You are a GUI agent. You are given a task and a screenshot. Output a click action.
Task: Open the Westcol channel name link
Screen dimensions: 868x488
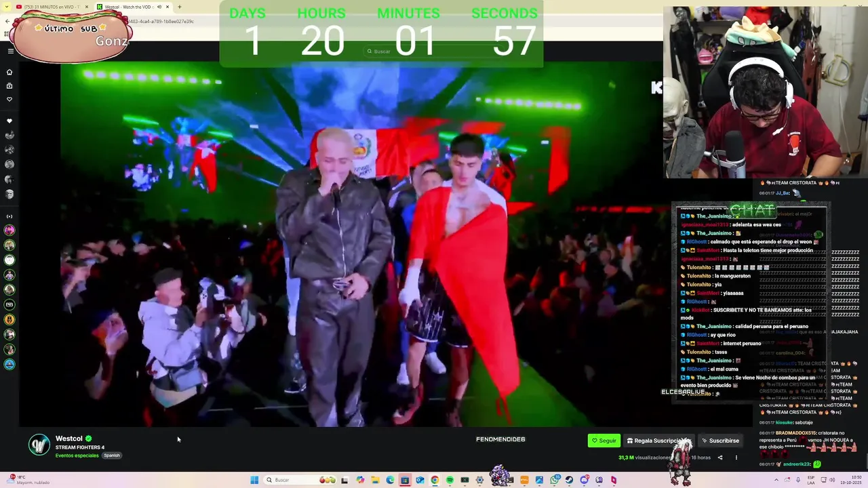(x=68, y=439)
